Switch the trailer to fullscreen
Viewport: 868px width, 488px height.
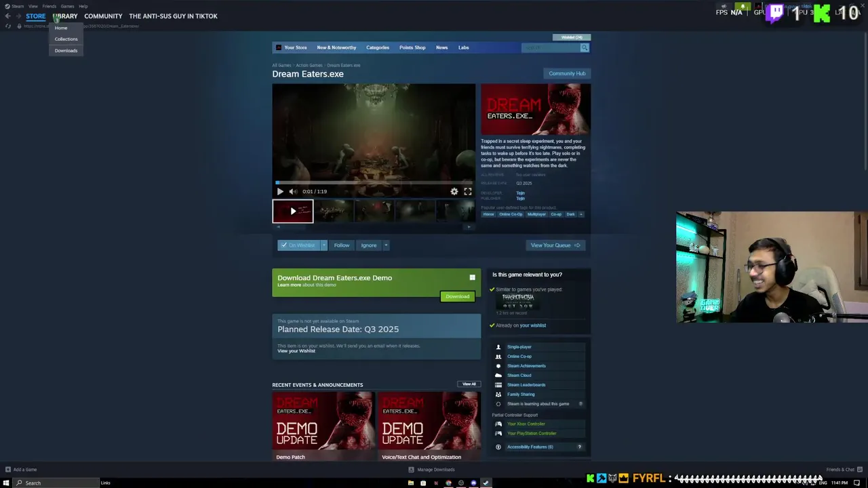click(x=468, y=192)
